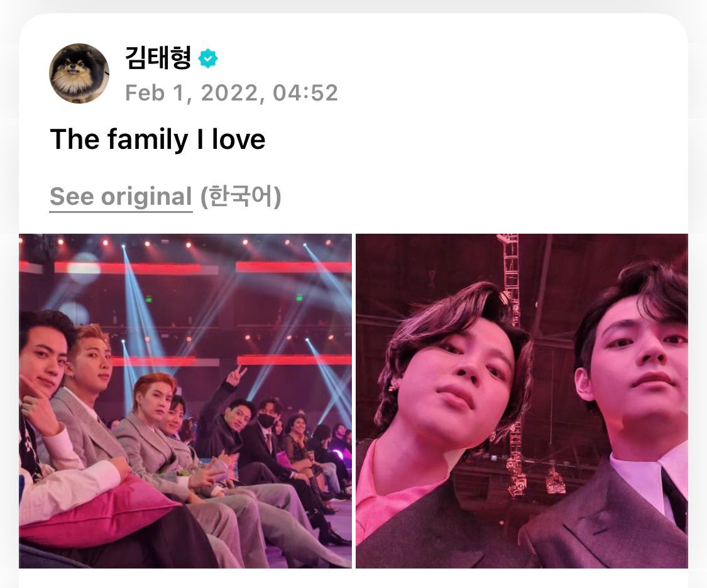707x588 pixels.
Task: Click the Feb 1, 2022, 04:52 timestamp
Action: 231,93
